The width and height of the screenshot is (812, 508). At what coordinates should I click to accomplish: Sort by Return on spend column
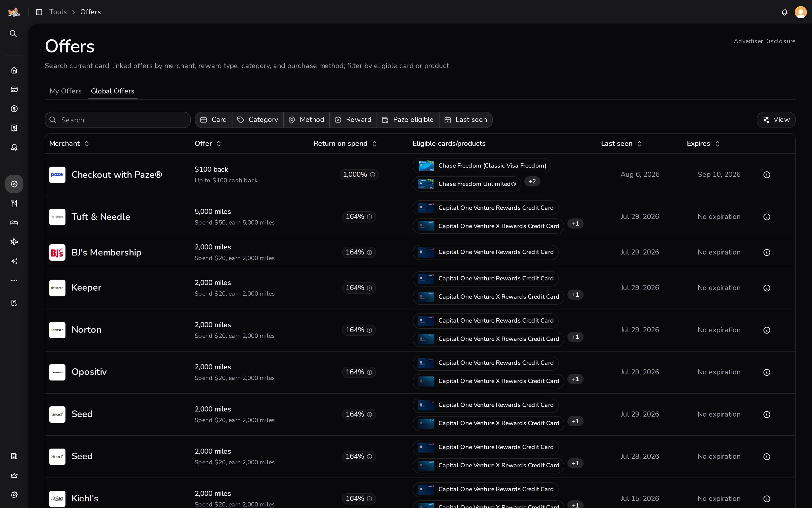coord(345,144)
